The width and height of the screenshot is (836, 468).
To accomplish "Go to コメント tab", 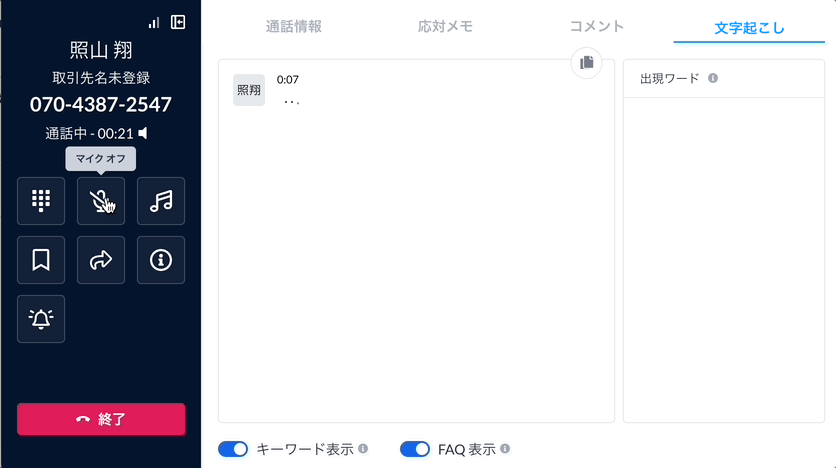I will coord(597,27).
